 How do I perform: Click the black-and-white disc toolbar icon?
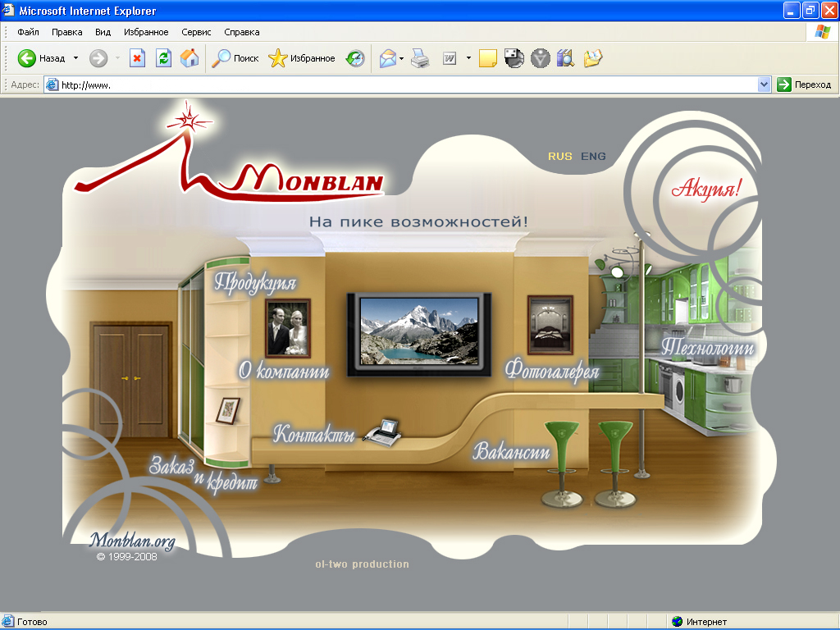[x=514, y=58]
